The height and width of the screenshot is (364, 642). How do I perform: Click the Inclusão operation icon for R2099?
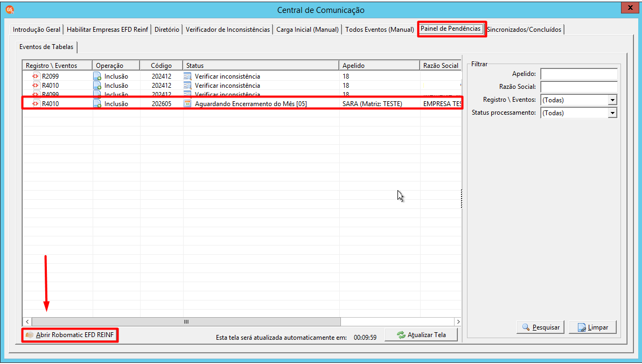[x=97, y=76]
